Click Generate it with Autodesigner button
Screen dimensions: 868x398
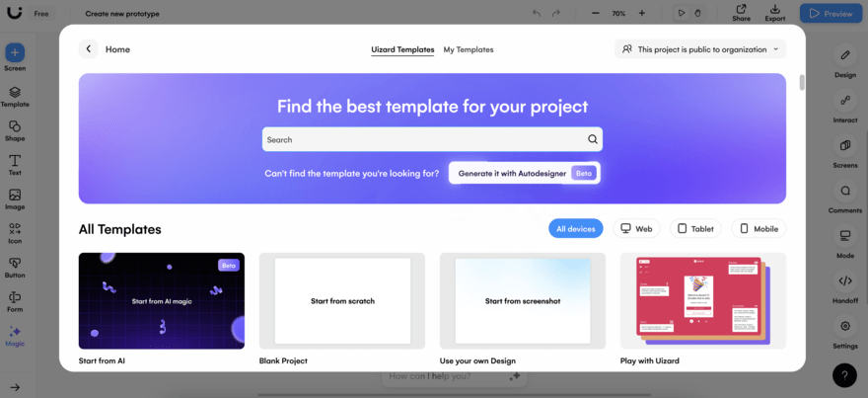(x=524, y=173)
